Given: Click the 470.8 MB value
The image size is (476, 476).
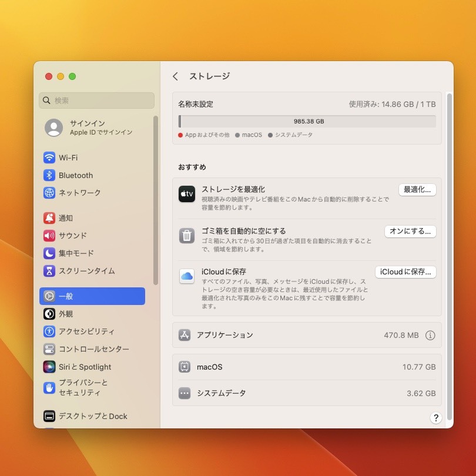Looking at the screenshot, I should [x=401, y=335].
